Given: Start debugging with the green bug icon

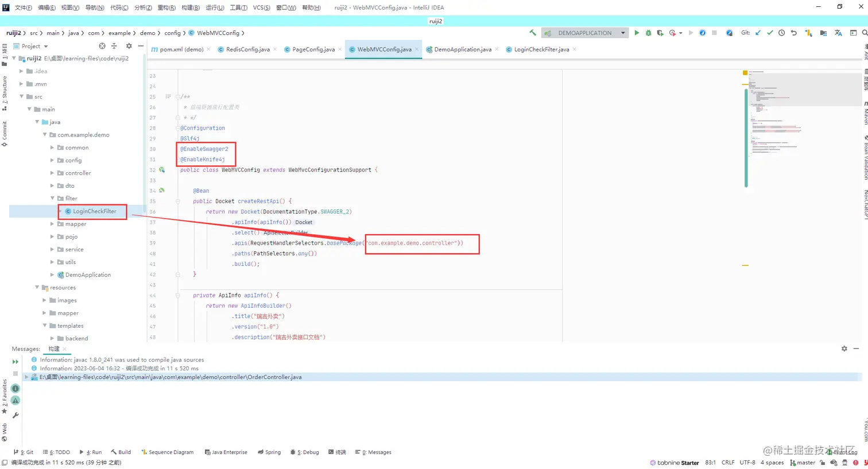Looking at the screenshot, I should point(648,33).
